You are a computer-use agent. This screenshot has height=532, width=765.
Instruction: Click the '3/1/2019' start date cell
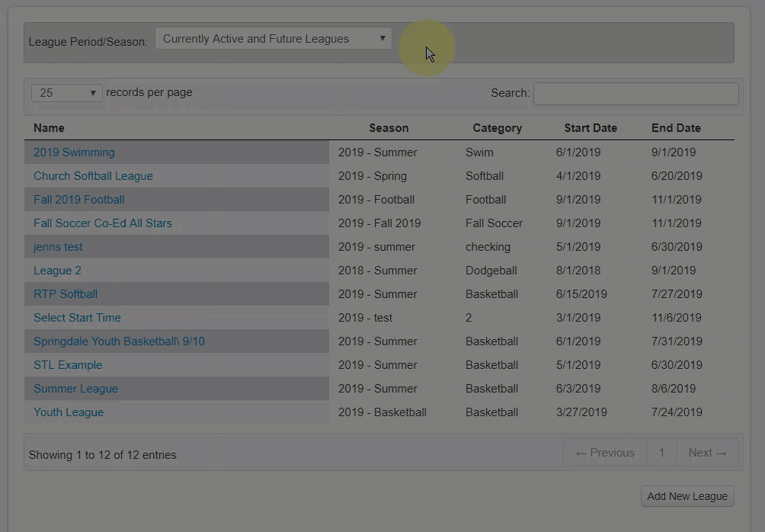point(578,318)
